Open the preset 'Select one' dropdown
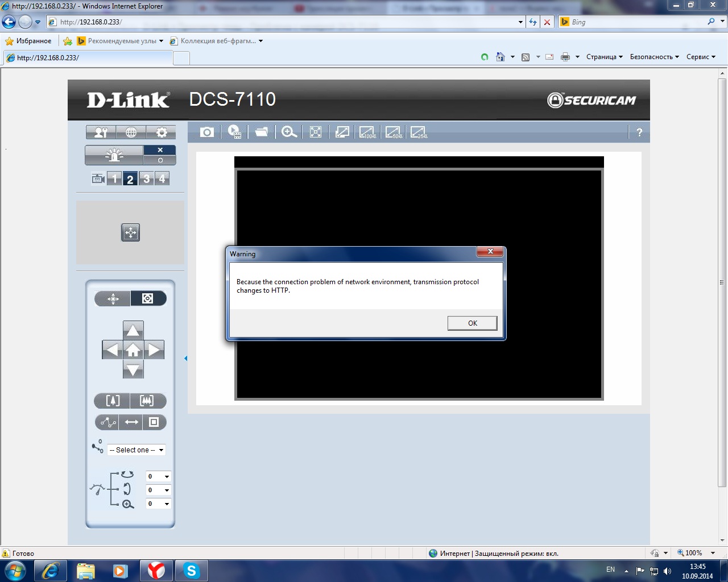Screen dimensions: 728x582 pyautogui.click(x=136, y=450)
